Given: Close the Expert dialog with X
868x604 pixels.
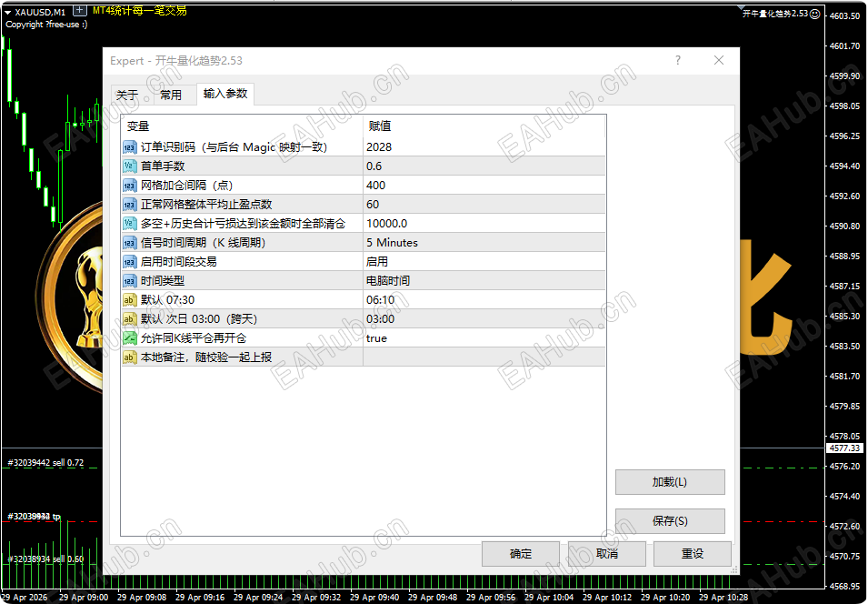Looking at the screenshot, I should [x=719, y=60].
